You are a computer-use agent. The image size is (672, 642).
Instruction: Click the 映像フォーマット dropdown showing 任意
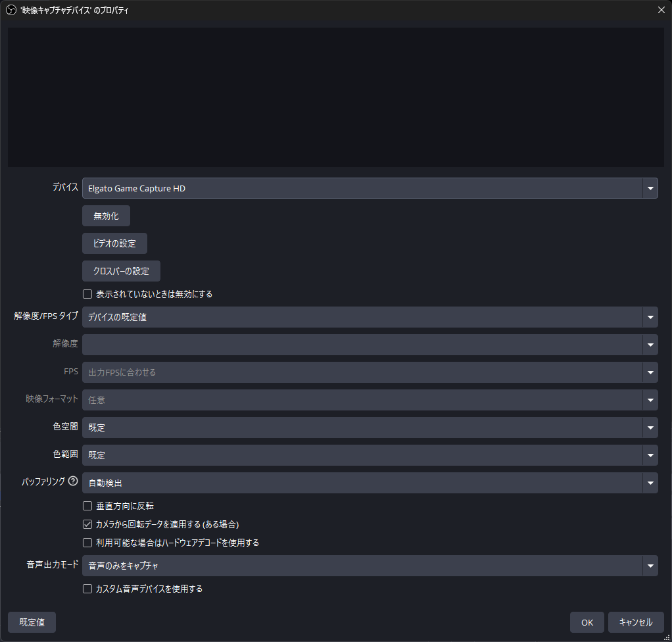click(370, 400)
